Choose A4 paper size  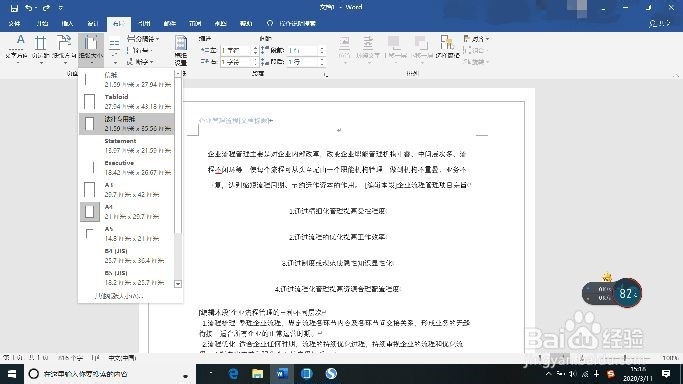(127, 212)
